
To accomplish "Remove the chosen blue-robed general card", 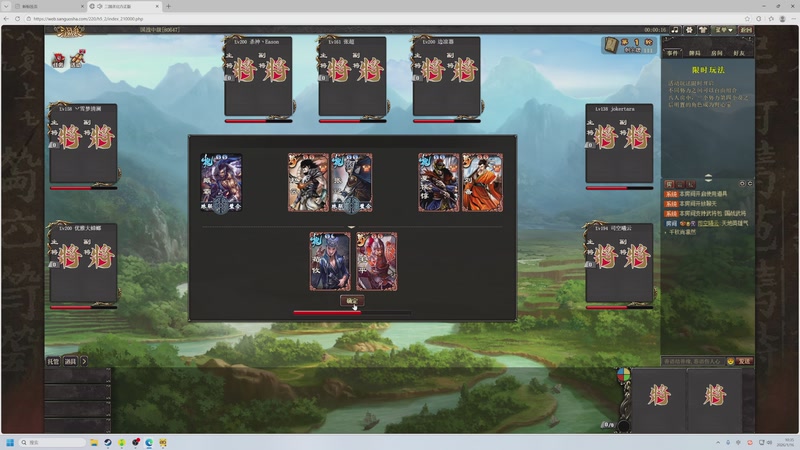I will tap(330, 262).
